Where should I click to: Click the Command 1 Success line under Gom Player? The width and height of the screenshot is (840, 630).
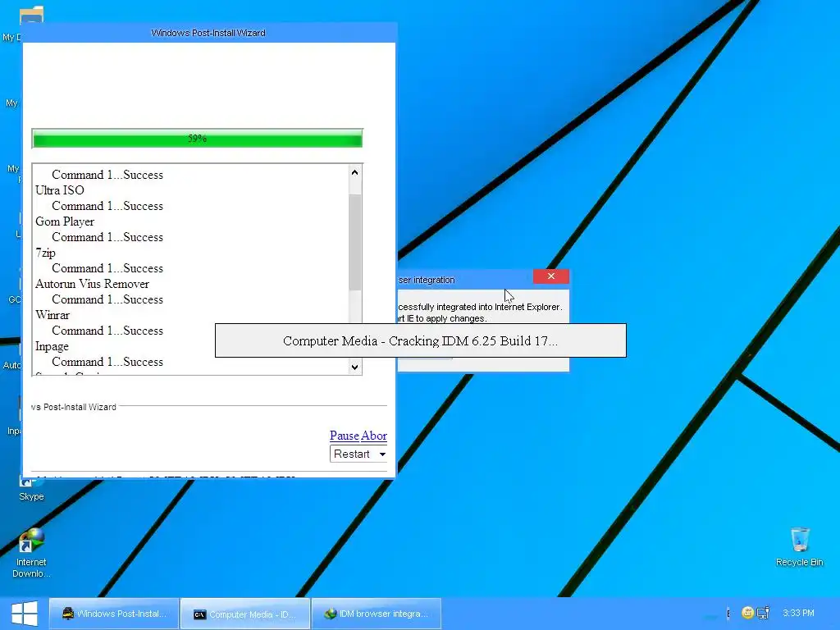pyautogui.click(x=107, y=237)
